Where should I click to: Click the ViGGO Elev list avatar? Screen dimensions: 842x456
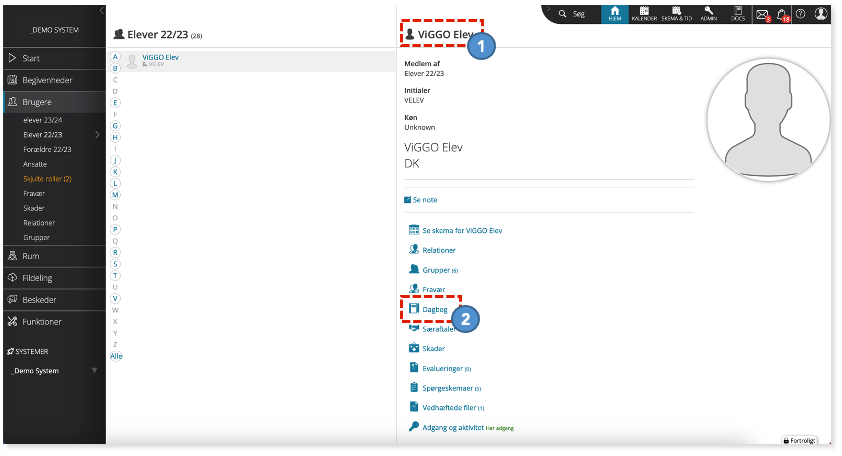coord(132,61)
